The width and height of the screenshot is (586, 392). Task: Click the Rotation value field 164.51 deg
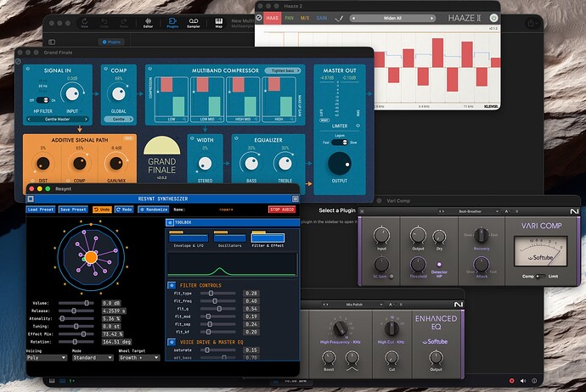116,342
